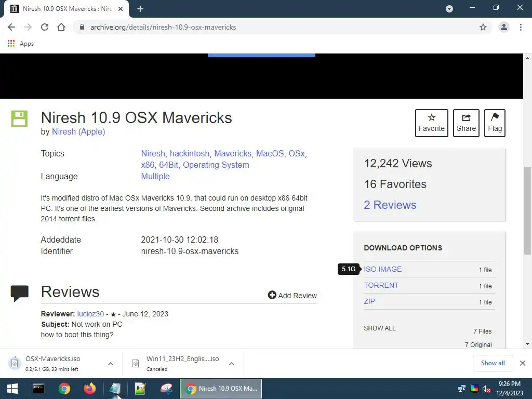Click the muted volume tray icon
This screenshot has height=399, width=532.
(x=486, y=389)
